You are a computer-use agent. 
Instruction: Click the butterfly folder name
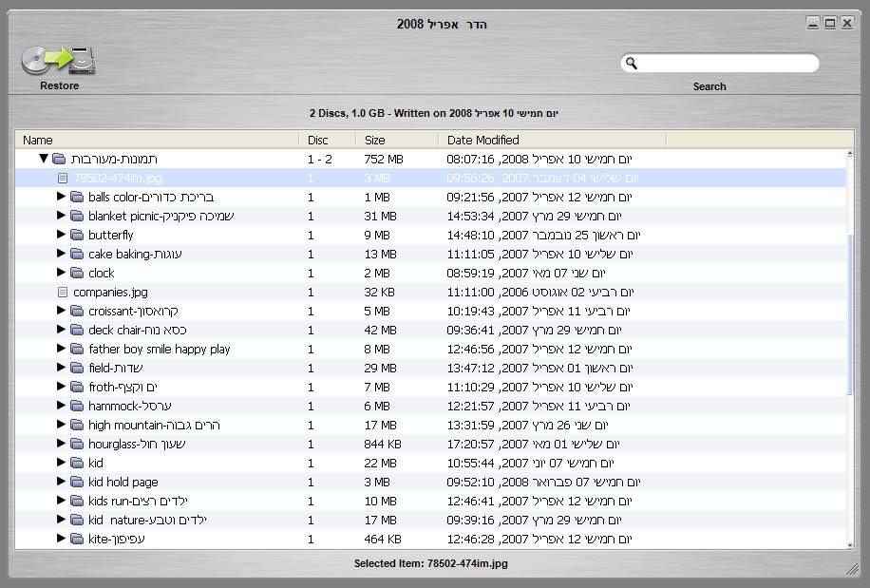(x=111, y=236)
